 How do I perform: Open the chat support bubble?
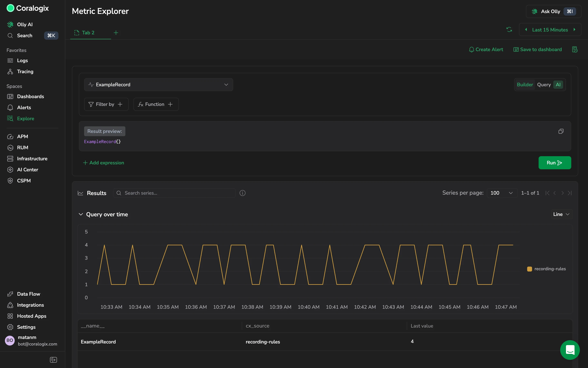point(570,350)
